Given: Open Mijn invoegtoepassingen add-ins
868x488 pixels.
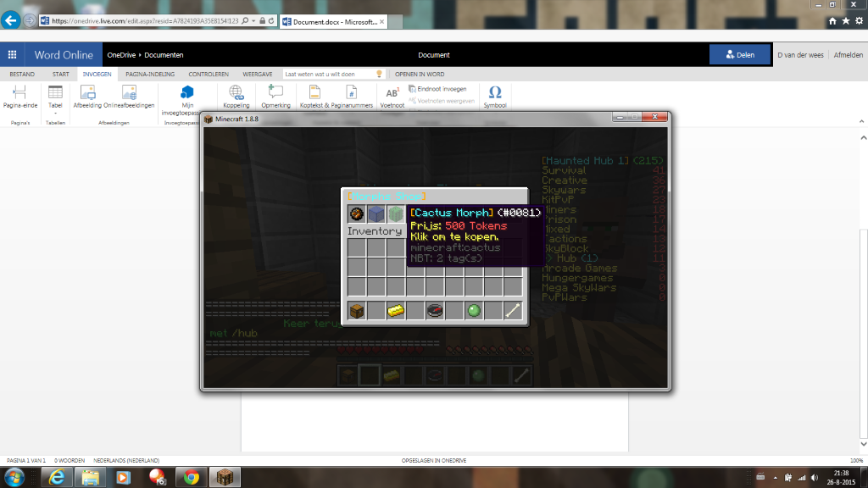Looking at the screenshot, I should point(186,100).
